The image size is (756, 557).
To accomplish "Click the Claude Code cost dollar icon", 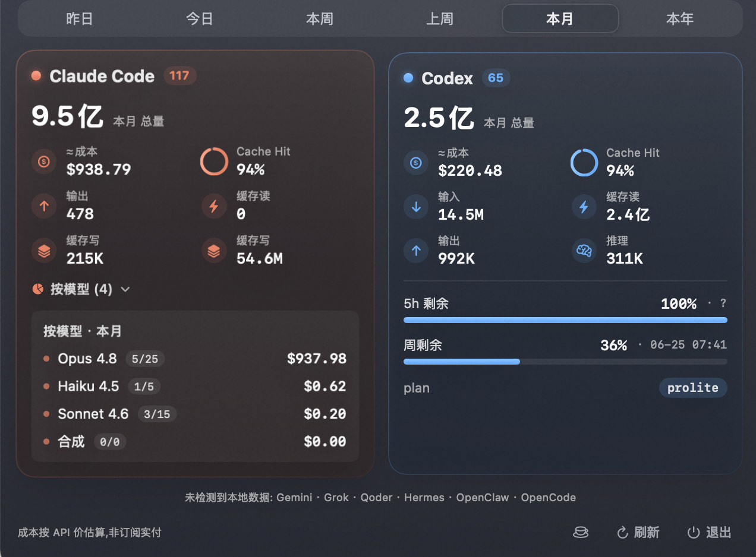I will point(44,161).
